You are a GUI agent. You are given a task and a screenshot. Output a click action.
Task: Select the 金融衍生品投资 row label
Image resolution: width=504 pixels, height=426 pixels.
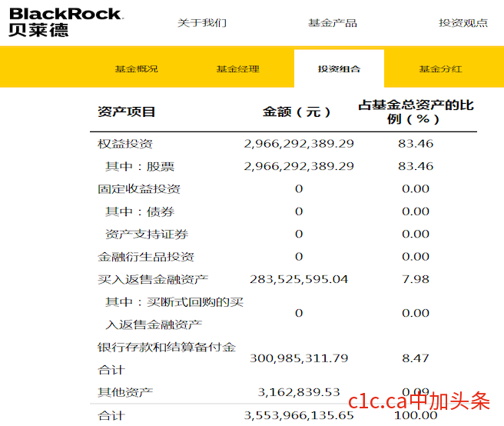[x=146, y=257]
